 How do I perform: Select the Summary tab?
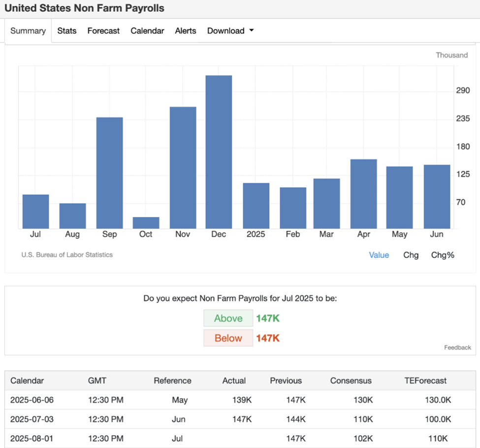[x=28, y=31]
